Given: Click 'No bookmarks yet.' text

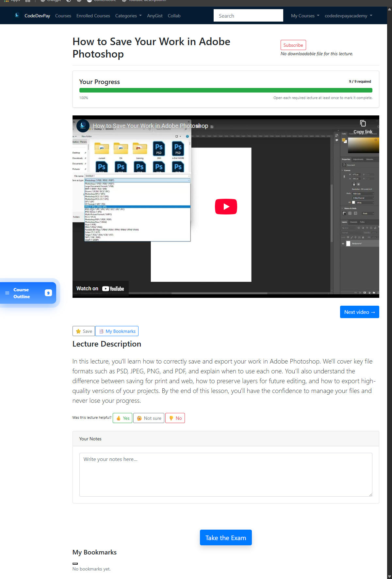Looking at the screenshot, I should pyautogui.click(x=91, y=569).
